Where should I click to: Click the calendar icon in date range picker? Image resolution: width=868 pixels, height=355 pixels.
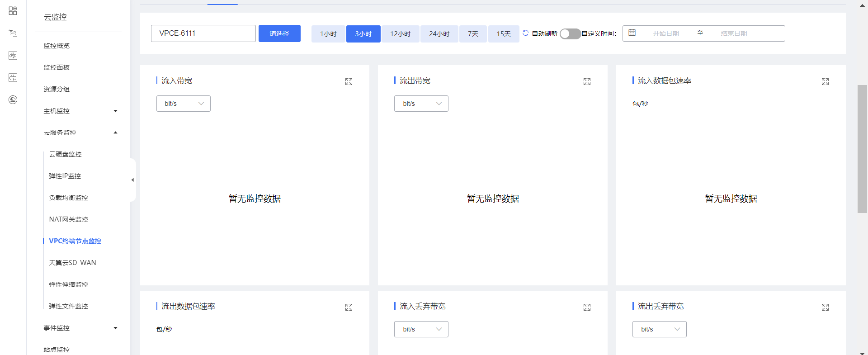632,33
